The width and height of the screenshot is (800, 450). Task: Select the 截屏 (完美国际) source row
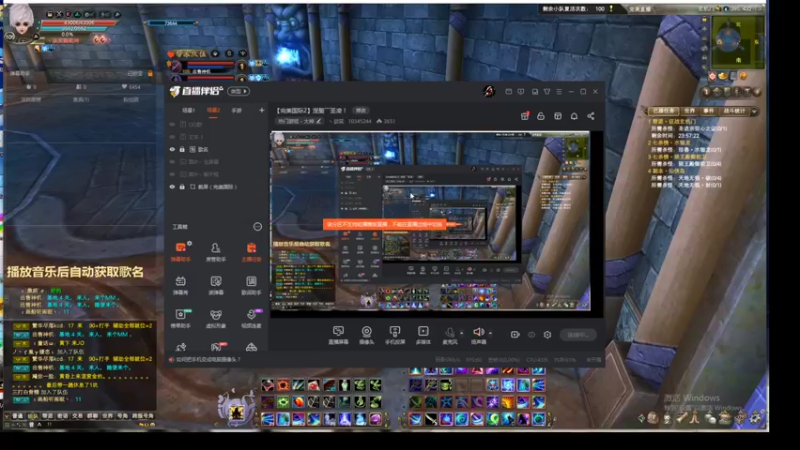click(x=214, y=187)
